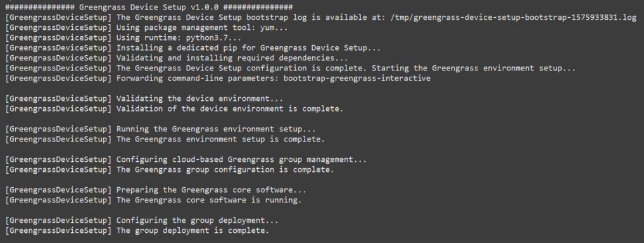Click the 'Installing a dedicated pip' line
The width and height of the screenshot is (644, 243).
pos(193,48)
